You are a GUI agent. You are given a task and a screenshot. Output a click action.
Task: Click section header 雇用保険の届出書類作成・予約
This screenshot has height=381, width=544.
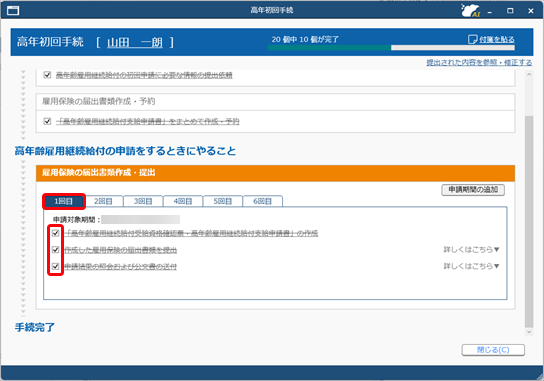(x=275, y=101)
